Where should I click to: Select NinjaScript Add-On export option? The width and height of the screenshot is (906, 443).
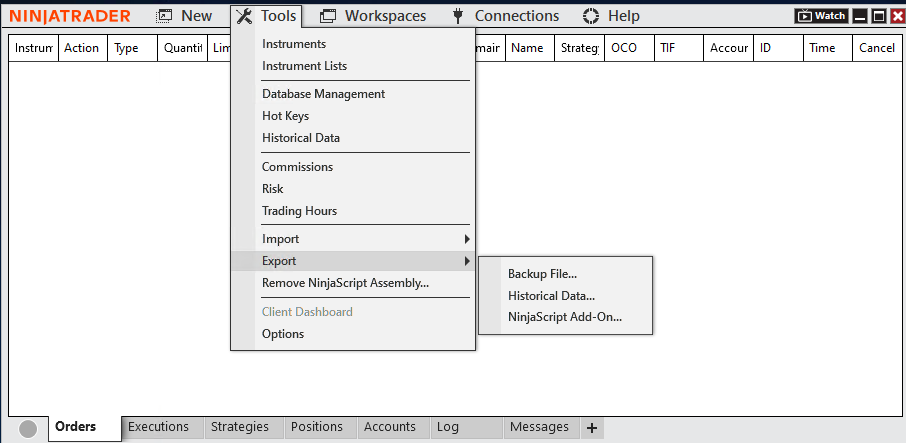[564, 318]
